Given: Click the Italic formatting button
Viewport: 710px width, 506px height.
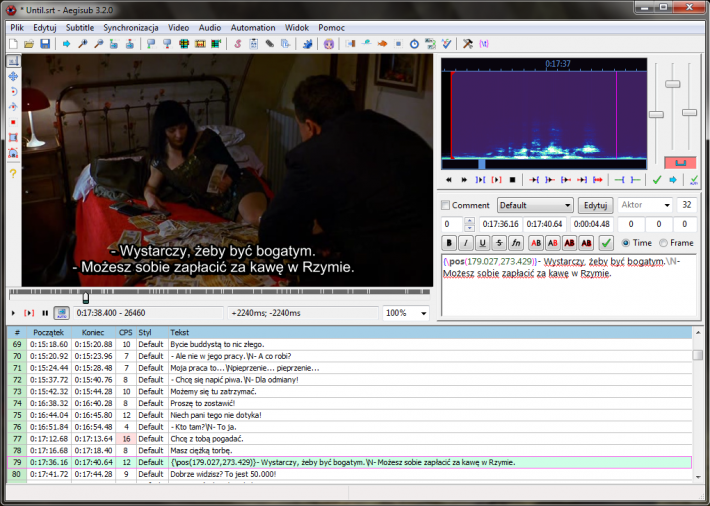Looking at the screenshot, I should click(x=465, y=243).
